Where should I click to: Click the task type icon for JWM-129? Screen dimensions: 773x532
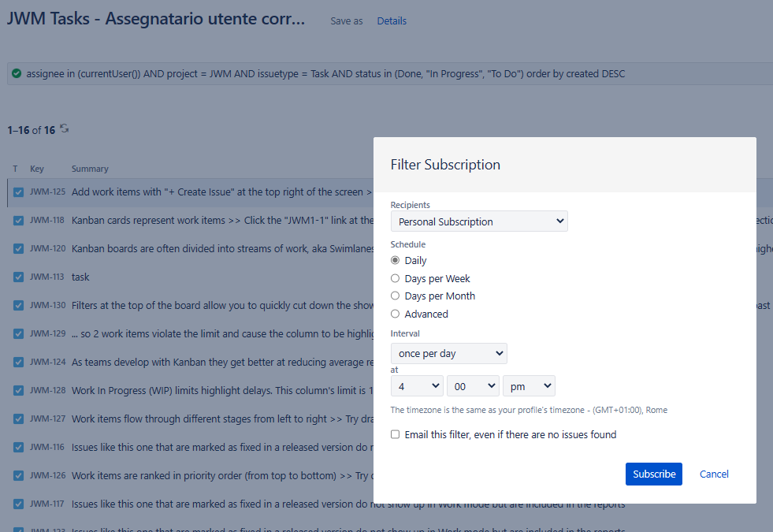(18, 334)
